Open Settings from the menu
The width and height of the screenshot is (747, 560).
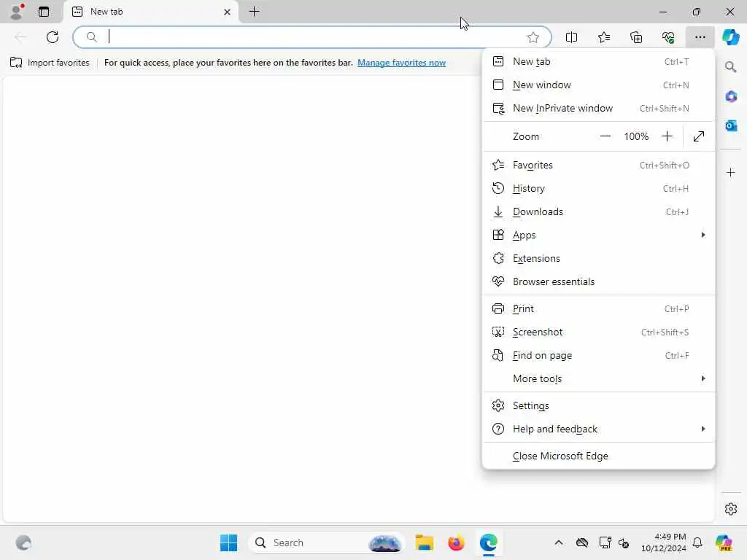tap(599, 405)
